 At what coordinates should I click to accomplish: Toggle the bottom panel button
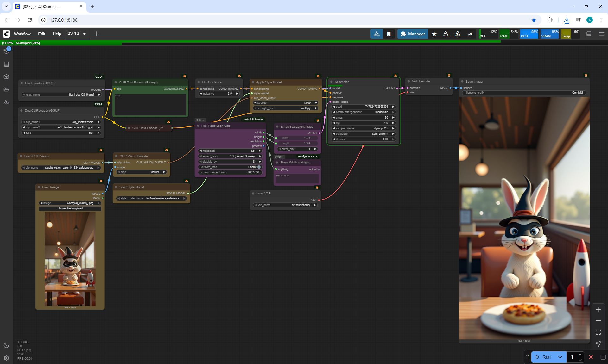pyautogui.click(x=589, y=34)
